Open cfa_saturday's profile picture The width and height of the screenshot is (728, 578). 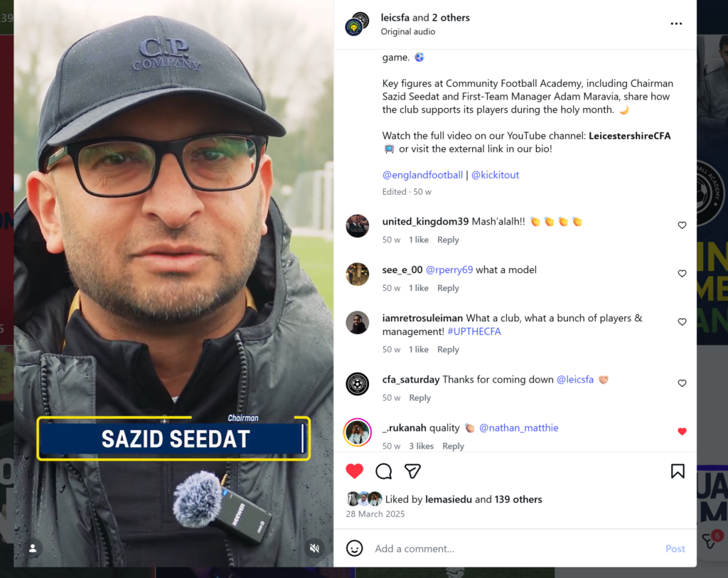point(357,384)
